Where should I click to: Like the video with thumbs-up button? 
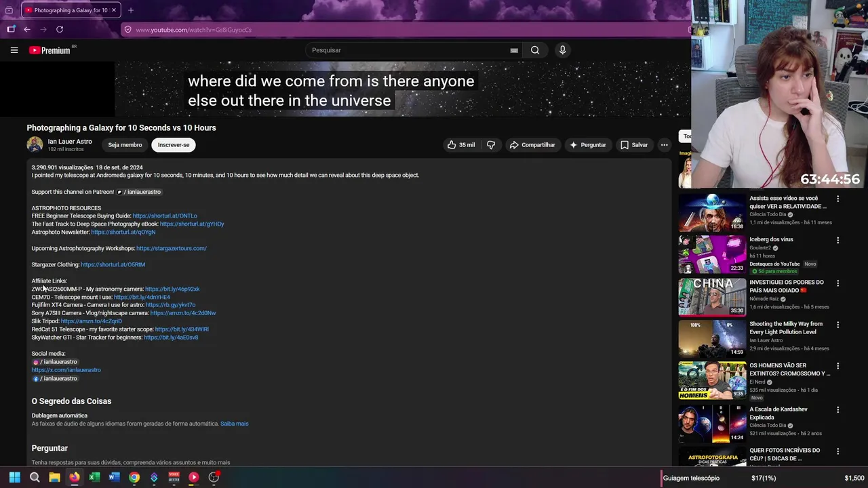(x=460, y=145)
